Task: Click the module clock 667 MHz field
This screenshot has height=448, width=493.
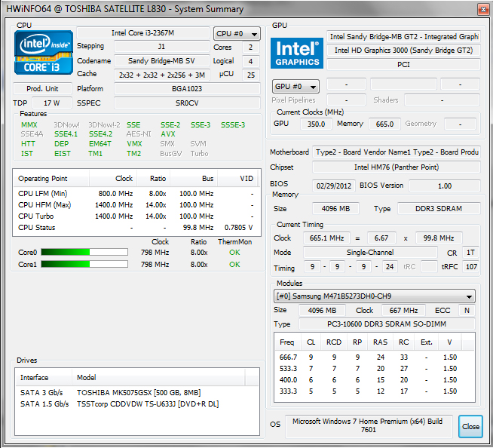Action: click(x=403, y=311)
